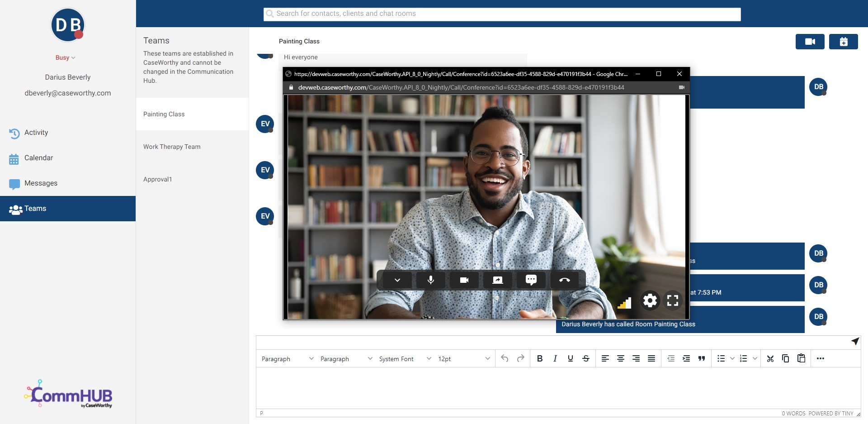Select the Work Therapy Team
This screenshot has width=868, height=424.
click(x=172, y=147)
